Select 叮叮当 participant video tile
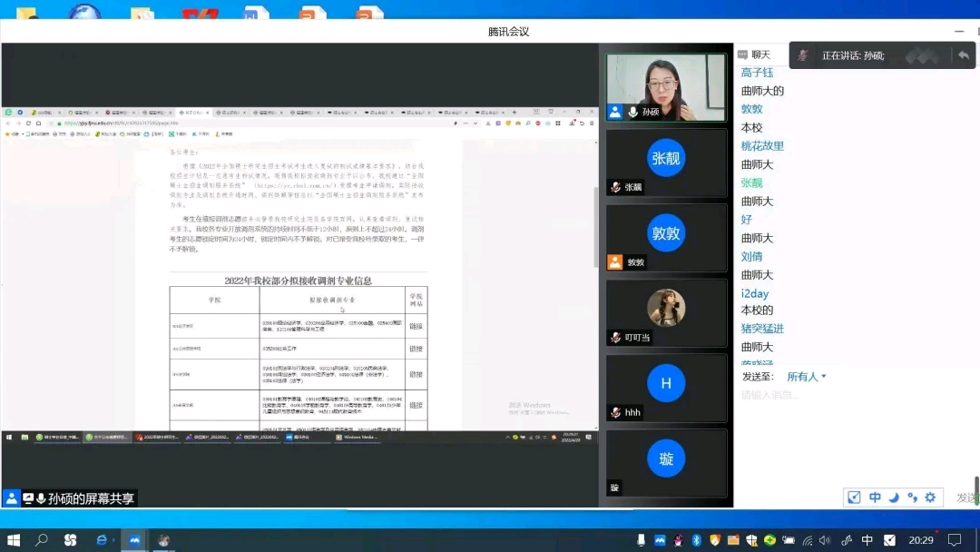Image resolution: width=980 pixels, height=552 pixels. [666, 313]
